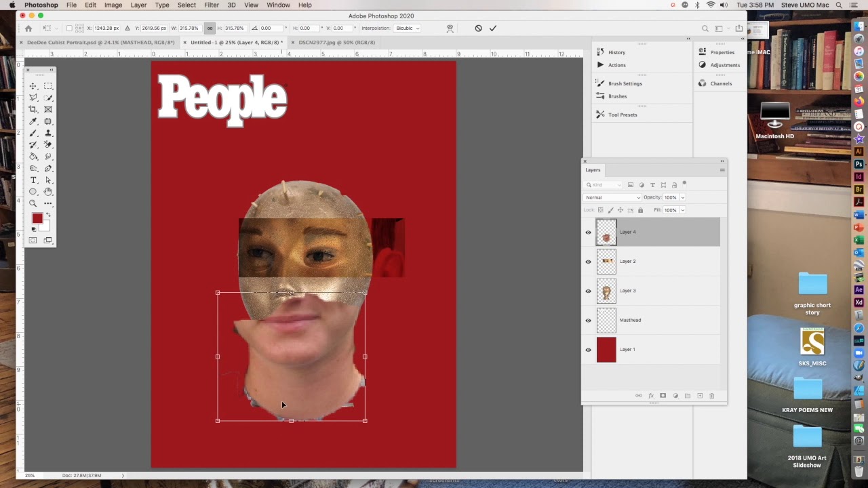Open the layer filter Kind dropdown
This screenshot has height=488, width=868.
(x=604, y=185)
